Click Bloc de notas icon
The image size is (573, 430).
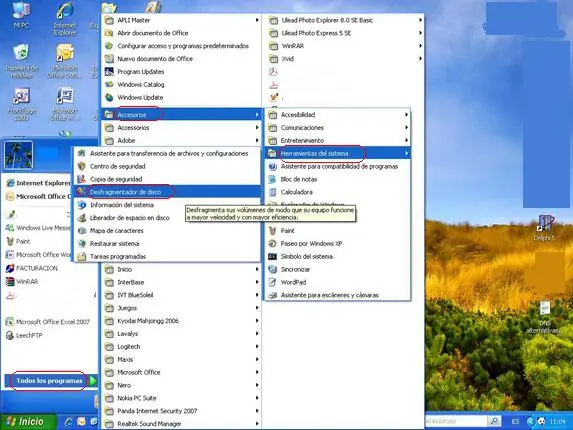coord(273,179)
